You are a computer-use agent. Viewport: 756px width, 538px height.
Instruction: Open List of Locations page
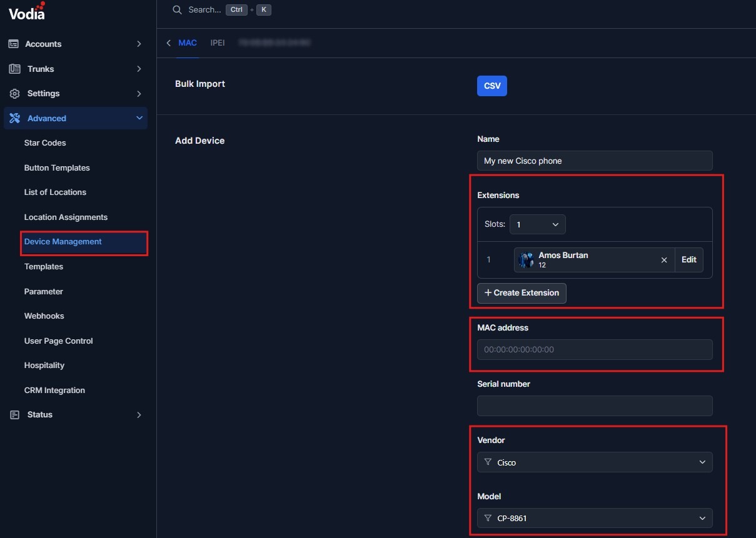click(x=55, y=192)
